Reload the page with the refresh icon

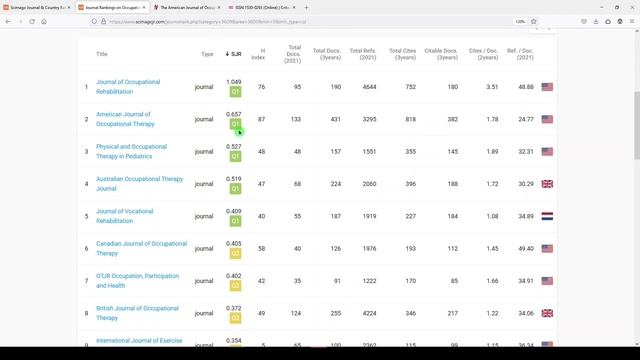click(x=32, y=22)
